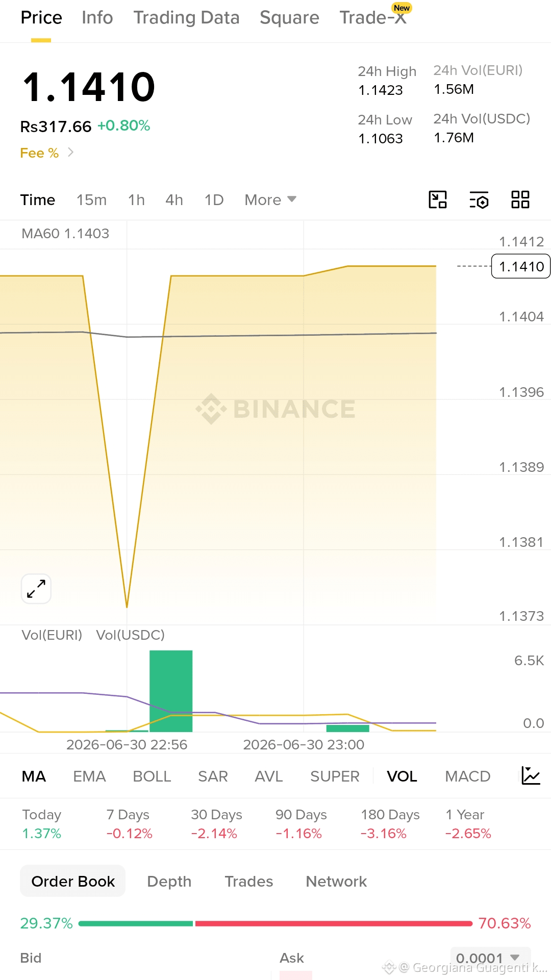Click the Fee % arrow chevron
Viewport: 551px width, 980px height.
click(71, 153)
